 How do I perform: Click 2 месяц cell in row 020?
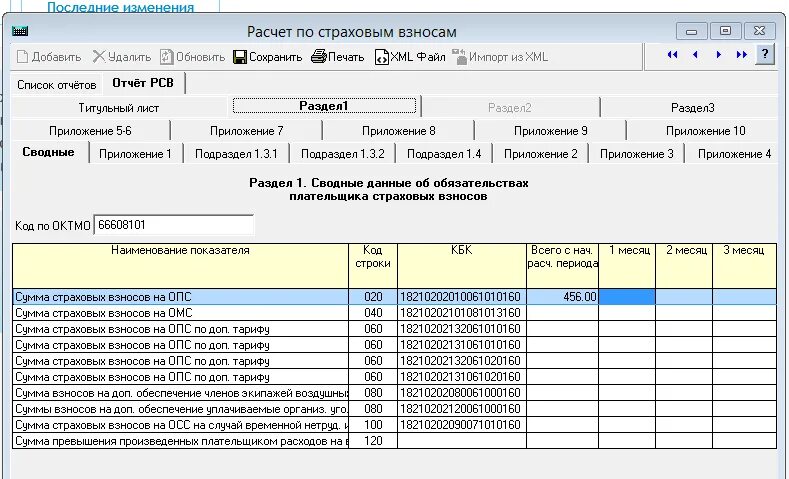click(684, 297)
